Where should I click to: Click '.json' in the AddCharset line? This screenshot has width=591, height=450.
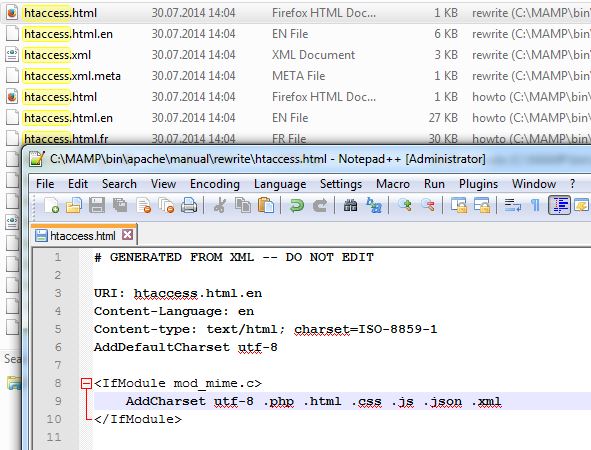(443, 402)
